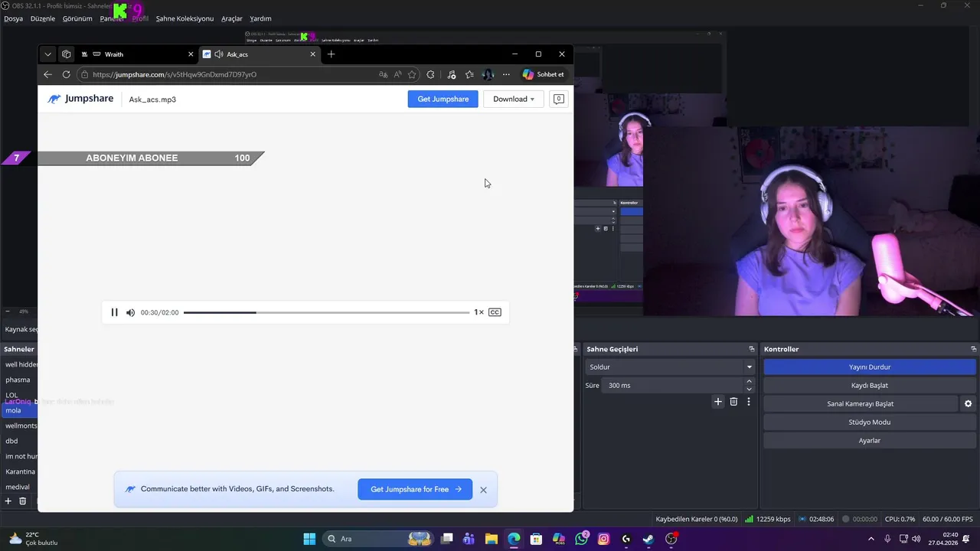Select the medival scene

(x=19, y=487)
